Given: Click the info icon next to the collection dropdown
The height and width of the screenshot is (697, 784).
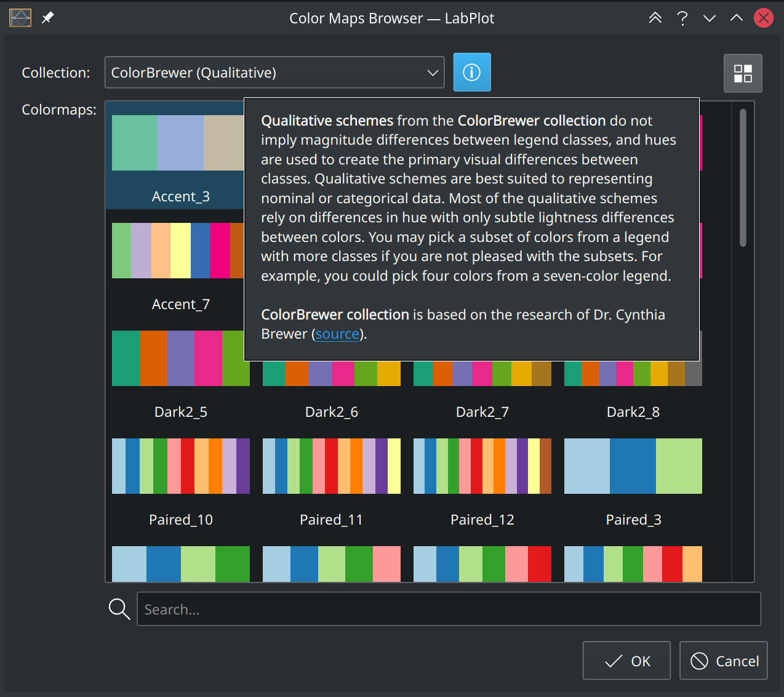Looking at the screenshot, I should (471, 72).
